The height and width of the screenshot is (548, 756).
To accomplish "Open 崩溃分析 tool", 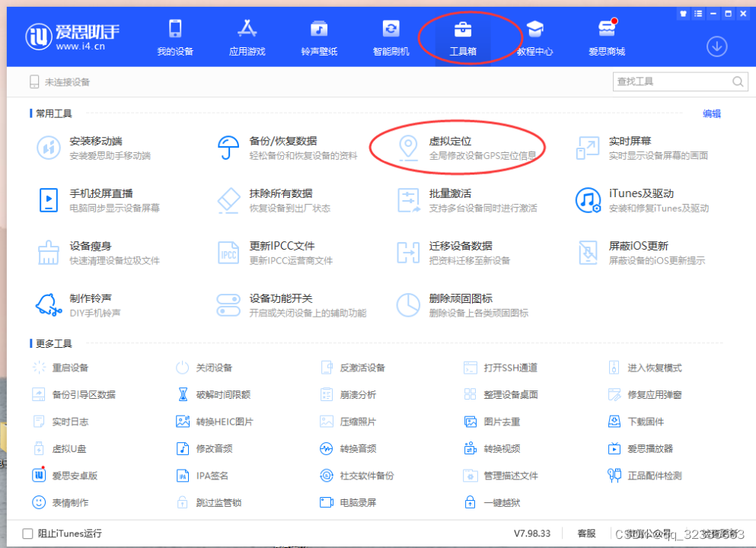I will (348, 395).
